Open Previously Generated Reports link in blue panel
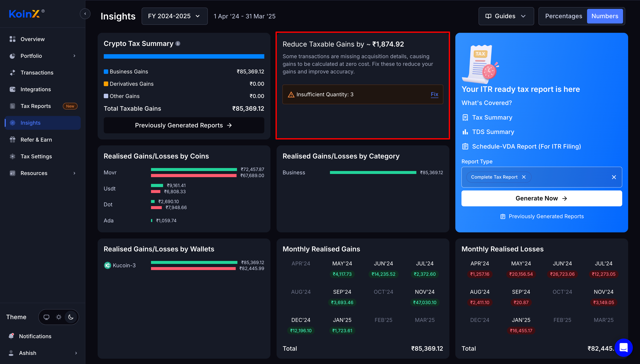Image resolution: width=640 pixels, height=364 pixels. (542, 216)
